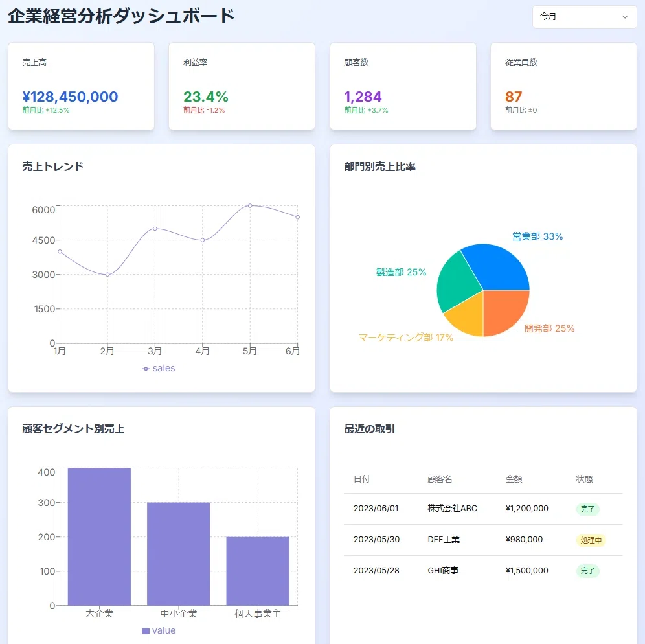The height and width of the screenshot is (644, 645).
Task: Open the 今月 period dropdown
Action: pyautogui.click(x=584, y=17)
